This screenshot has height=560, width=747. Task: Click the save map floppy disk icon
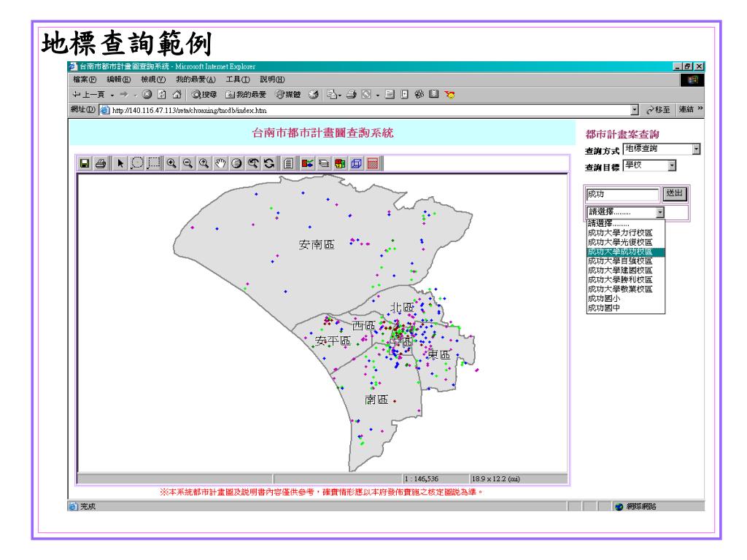coord(85,164)
